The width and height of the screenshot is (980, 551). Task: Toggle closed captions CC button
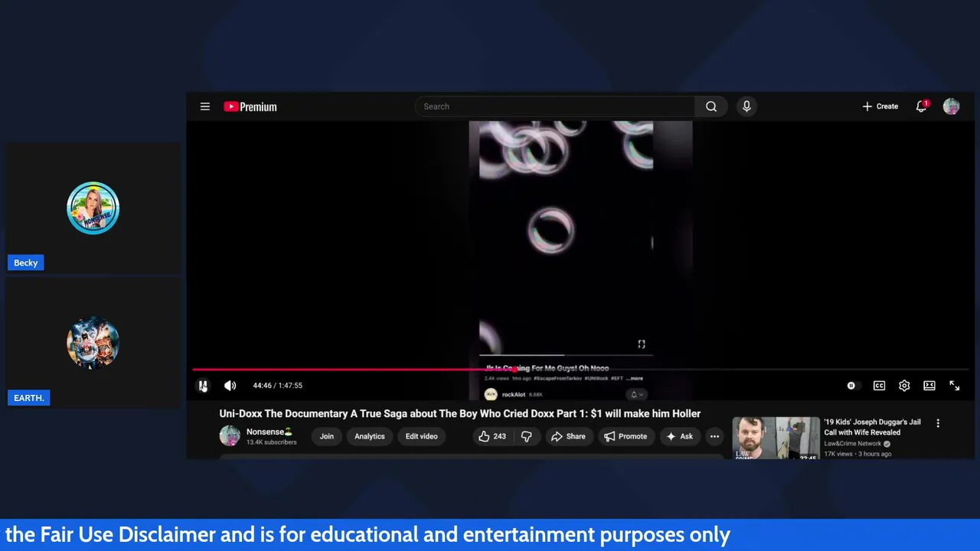(x=879, y=386)
